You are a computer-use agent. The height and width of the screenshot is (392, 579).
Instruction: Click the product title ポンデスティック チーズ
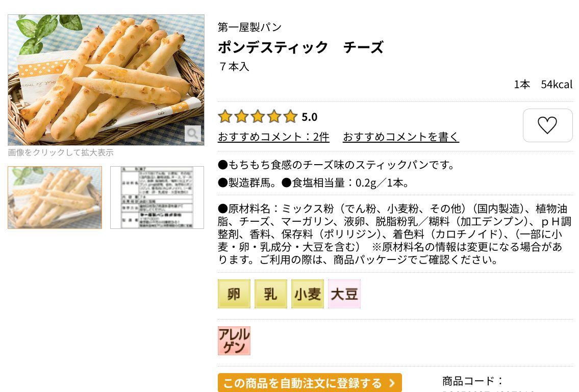tap(300, 47)
